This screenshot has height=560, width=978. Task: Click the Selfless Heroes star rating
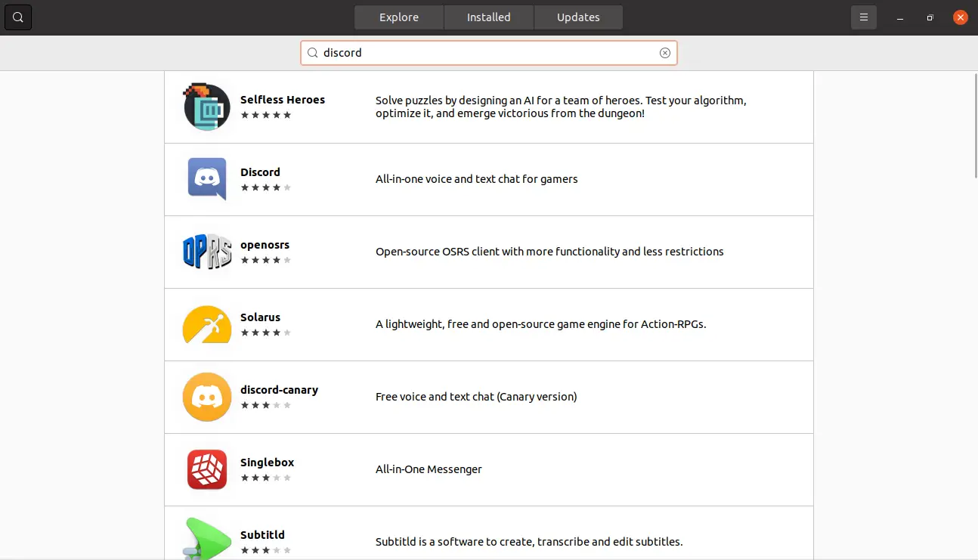point(266,115)
